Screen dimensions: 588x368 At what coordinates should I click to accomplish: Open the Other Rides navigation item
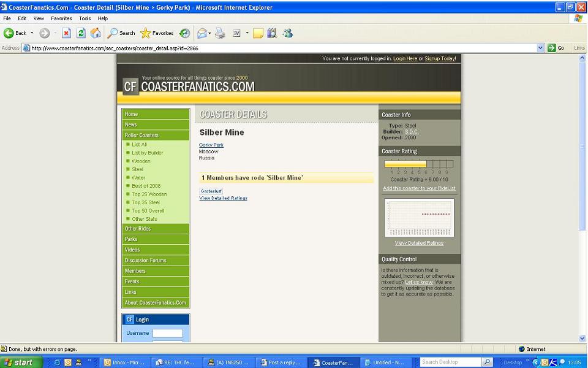(156, 229)
